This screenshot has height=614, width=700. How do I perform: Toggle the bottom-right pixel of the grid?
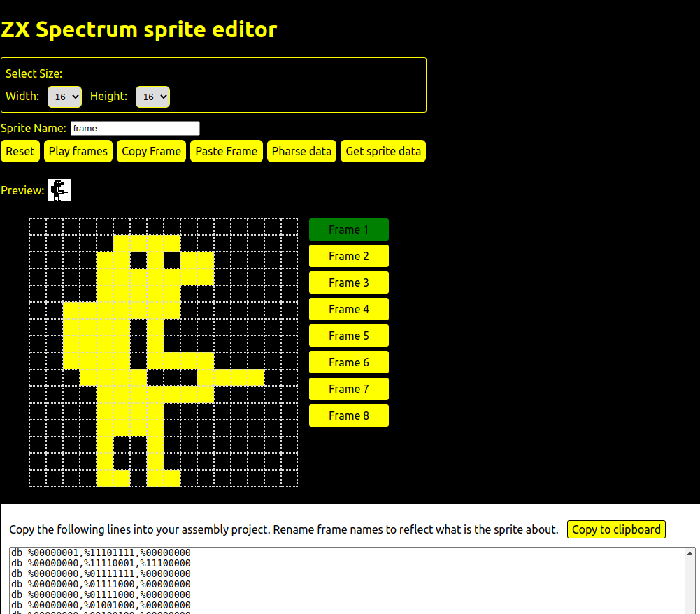click(290, 478)
